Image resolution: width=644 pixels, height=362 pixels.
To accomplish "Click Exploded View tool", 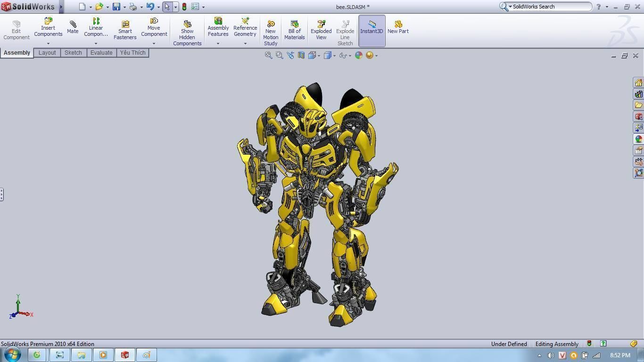I will (x=321, y=30).
